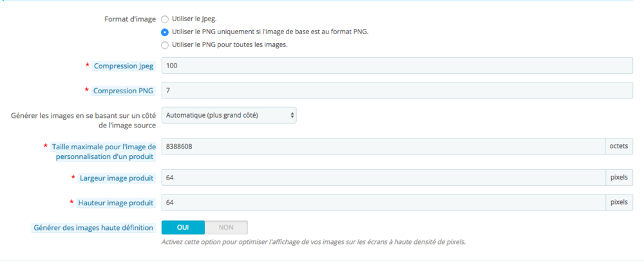Focus the Compression PNG value field
Viewport: 644px width, 262px height.
click(397, 91)
